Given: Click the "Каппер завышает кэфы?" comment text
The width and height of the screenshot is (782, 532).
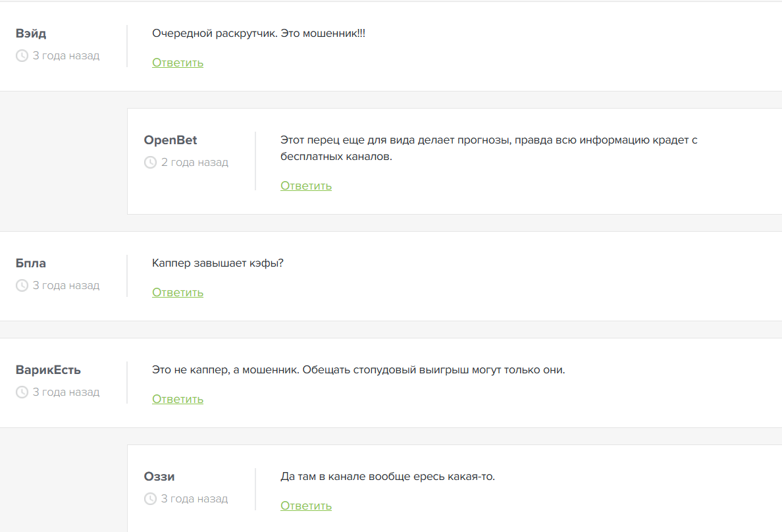Looking at the screenshot, I should [217, 263].
